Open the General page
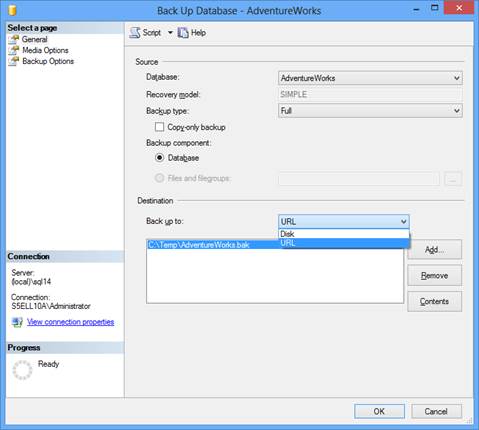The image size is (479, 430). [x=35, y=39]
